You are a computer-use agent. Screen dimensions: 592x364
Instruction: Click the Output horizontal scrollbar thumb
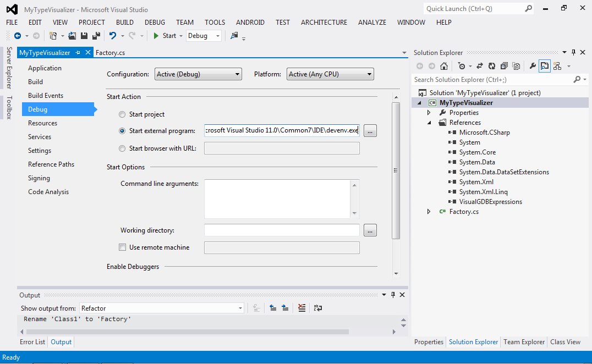187,332
